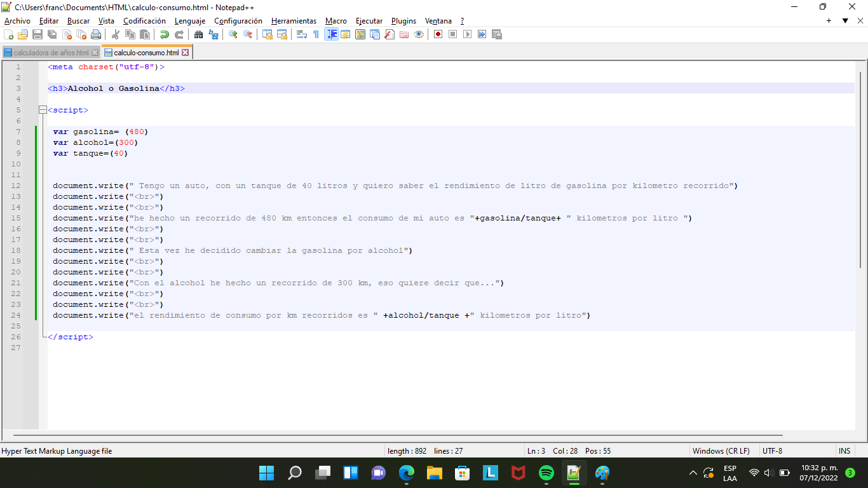Open the Plugins menu
This screenshot has width=868, height=488.
point(403,21)
